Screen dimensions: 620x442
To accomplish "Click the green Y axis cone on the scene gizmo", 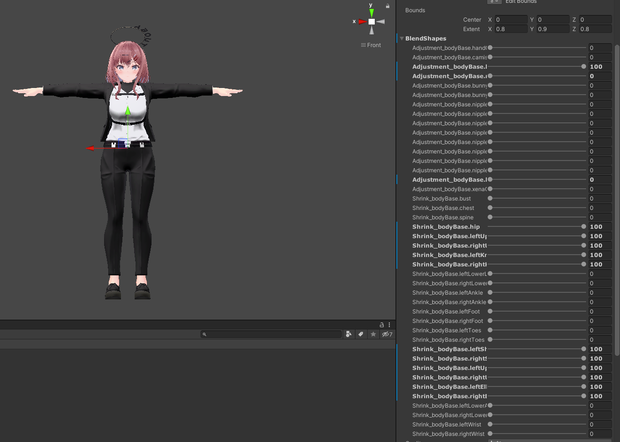I will coord(371,13).
